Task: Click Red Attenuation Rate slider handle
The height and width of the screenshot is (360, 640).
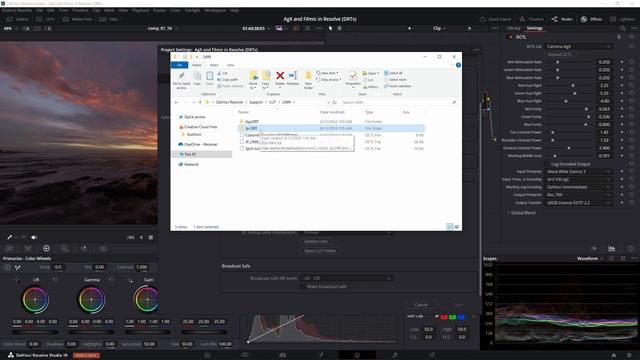Action: 558,62
